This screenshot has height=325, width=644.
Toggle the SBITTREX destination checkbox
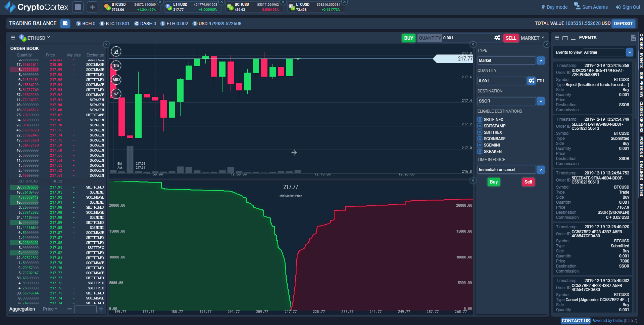tap(480, 132)
